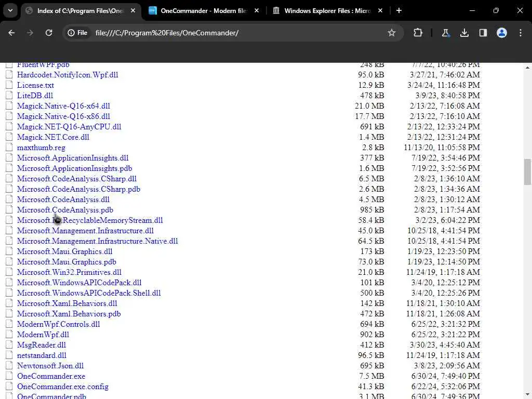Reload the current directory page
Image resolution: width=532 pixels, height=399 pixels.
(49, 33)
